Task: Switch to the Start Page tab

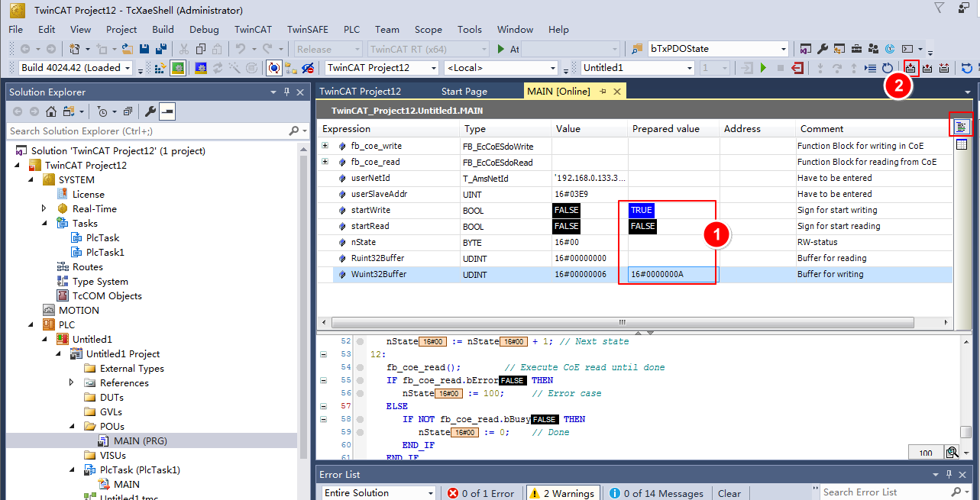Action: coord(464,92)
